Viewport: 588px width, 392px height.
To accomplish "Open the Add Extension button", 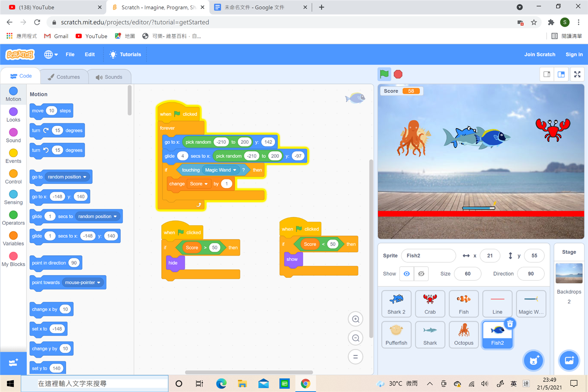I will (x=13, y=363).
